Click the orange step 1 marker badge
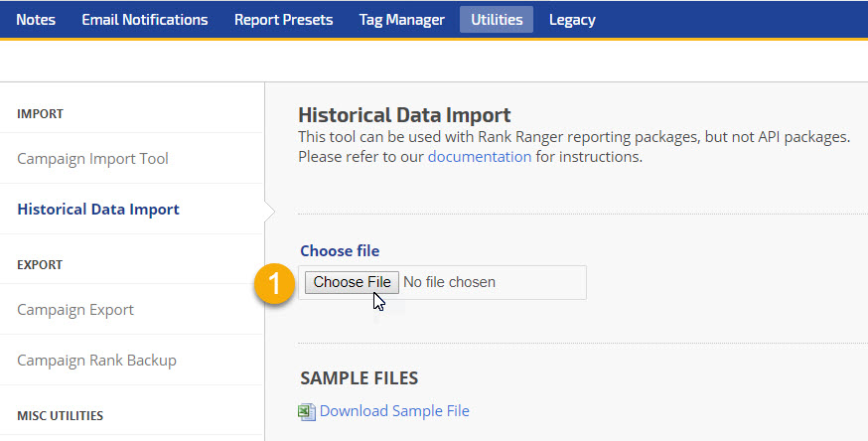This screenshot has height=441, width=868. pos(273,283)
